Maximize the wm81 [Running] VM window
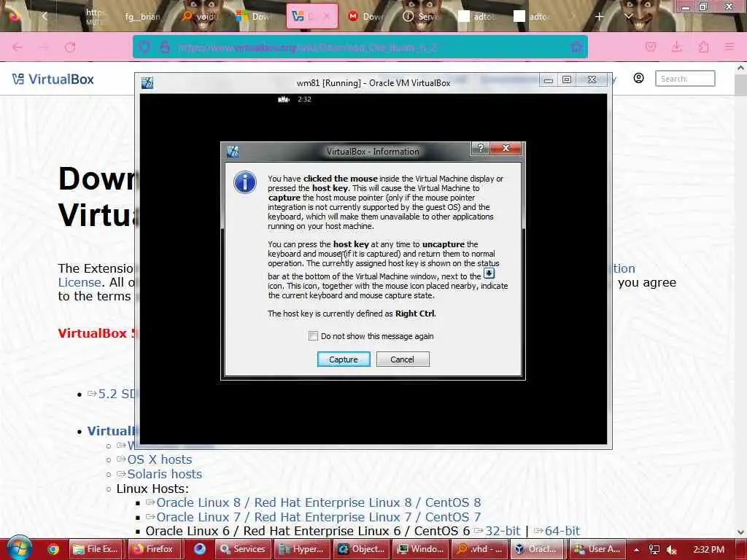Screen dimensions: 747x560 coord(566,80)
